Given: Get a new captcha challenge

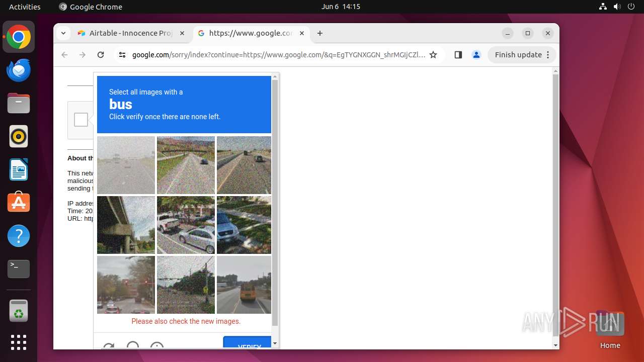Looking at the screenshot, I should [x=108, y=346].
